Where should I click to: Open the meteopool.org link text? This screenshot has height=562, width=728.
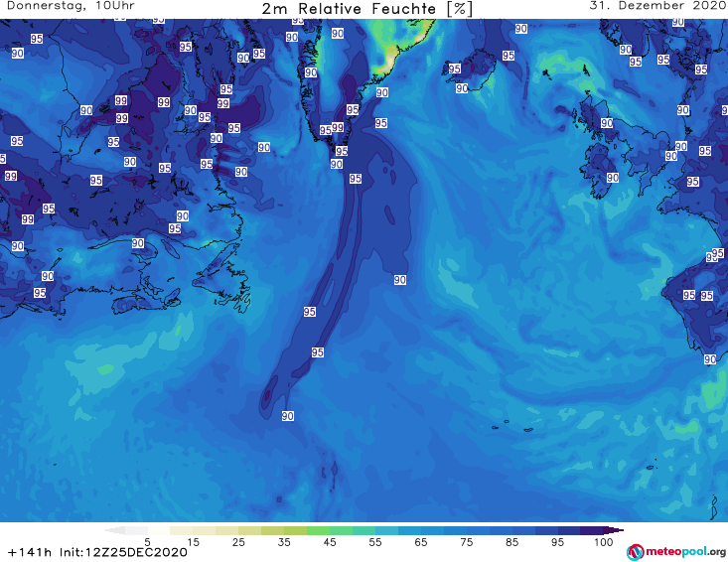(x=685, y=551)
